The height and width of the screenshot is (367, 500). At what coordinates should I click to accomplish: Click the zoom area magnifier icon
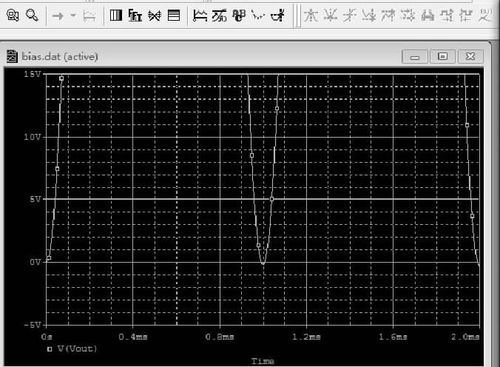click(13, 15)
